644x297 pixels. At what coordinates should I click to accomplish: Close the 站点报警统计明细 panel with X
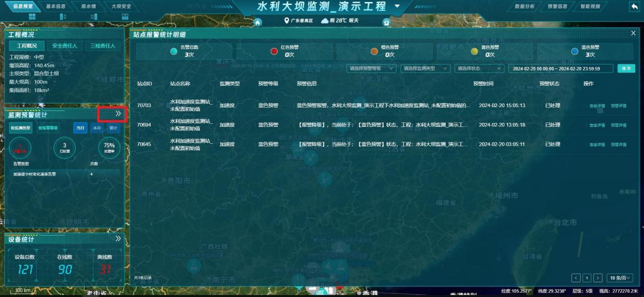(633, 33)
